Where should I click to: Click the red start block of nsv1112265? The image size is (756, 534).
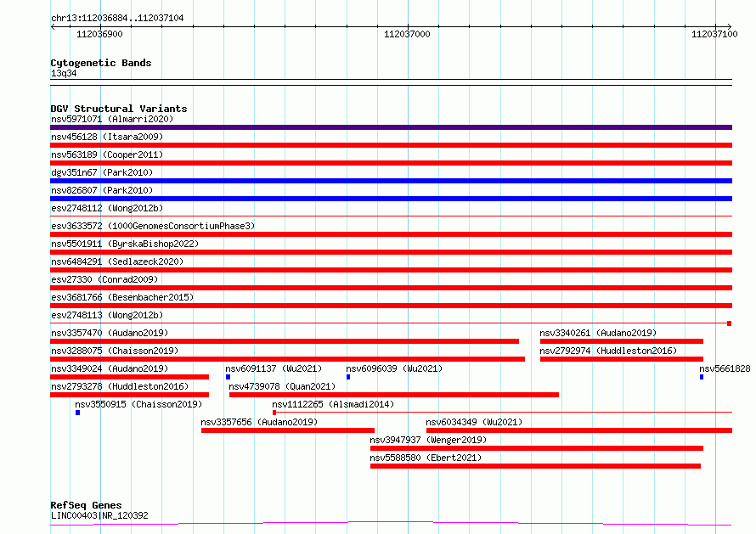coord(274,413)
